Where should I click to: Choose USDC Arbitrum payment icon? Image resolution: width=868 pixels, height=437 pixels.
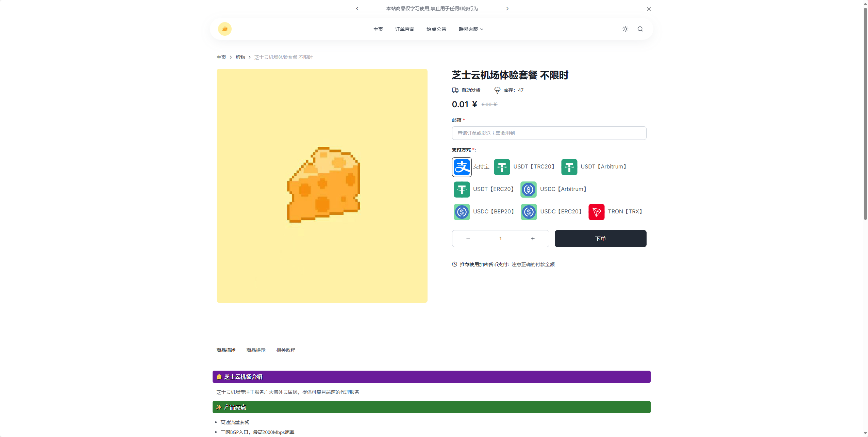pos(529,189)
